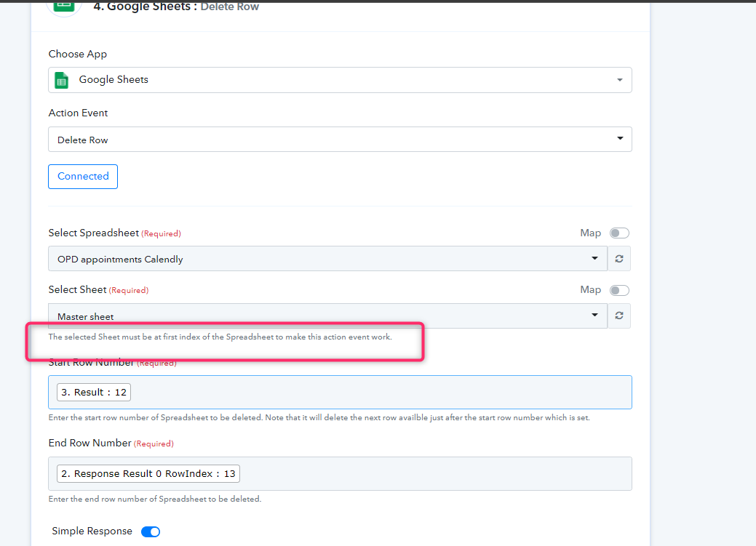756x546 pixels.
Task: Expand the Action Event 'Delete Row' dropdown
Action: (x=619, y=139)
